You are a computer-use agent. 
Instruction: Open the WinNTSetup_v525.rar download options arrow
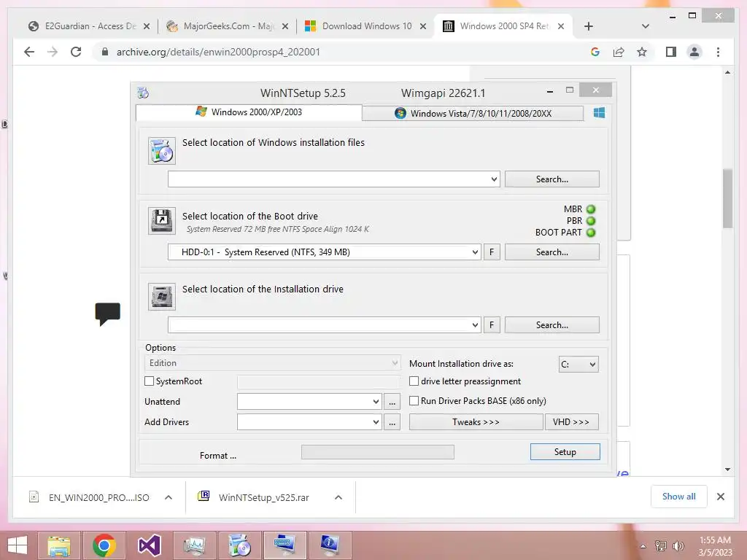click(x=338, y=497)
